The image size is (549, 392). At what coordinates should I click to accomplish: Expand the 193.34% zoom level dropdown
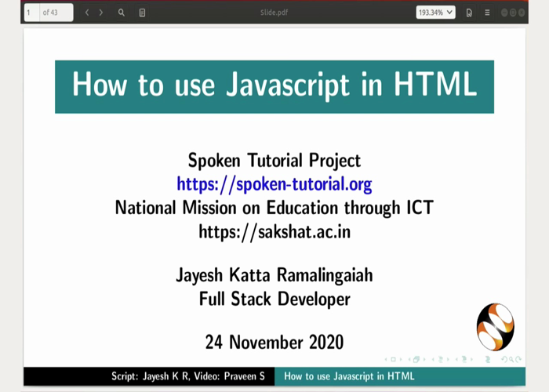pyautogui.click(x=435, y=13)
